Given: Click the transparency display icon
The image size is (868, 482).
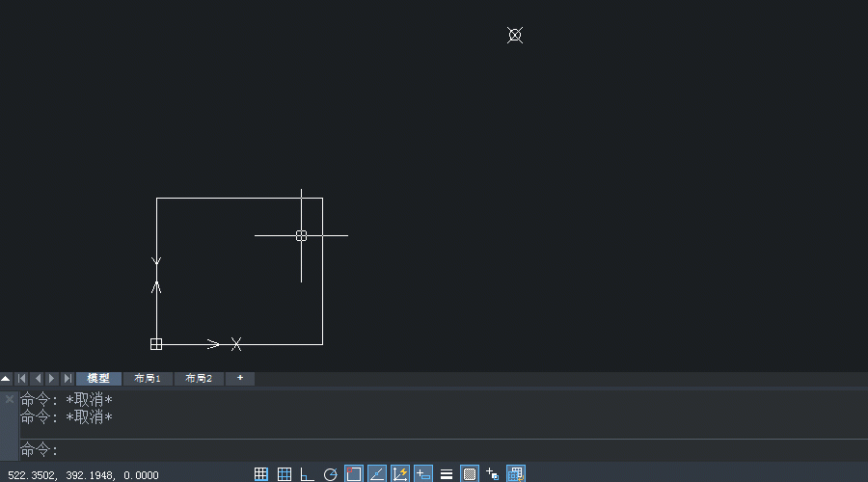Looking at the screenshot, I should click(470, 473).
